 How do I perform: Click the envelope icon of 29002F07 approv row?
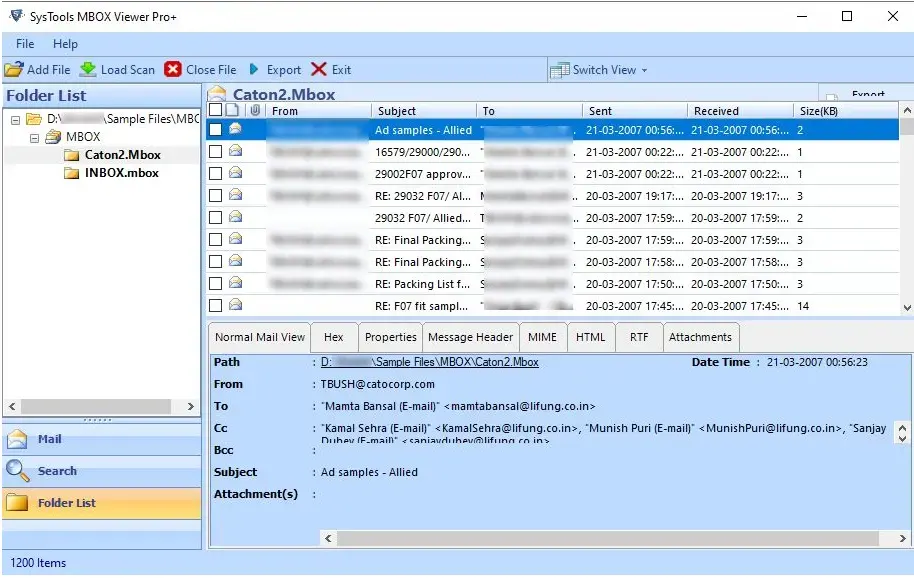235,173
